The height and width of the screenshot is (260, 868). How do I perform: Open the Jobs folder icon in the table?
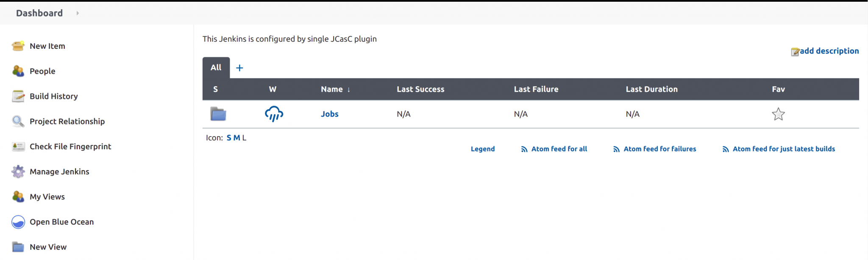click(x=217, y=114)
